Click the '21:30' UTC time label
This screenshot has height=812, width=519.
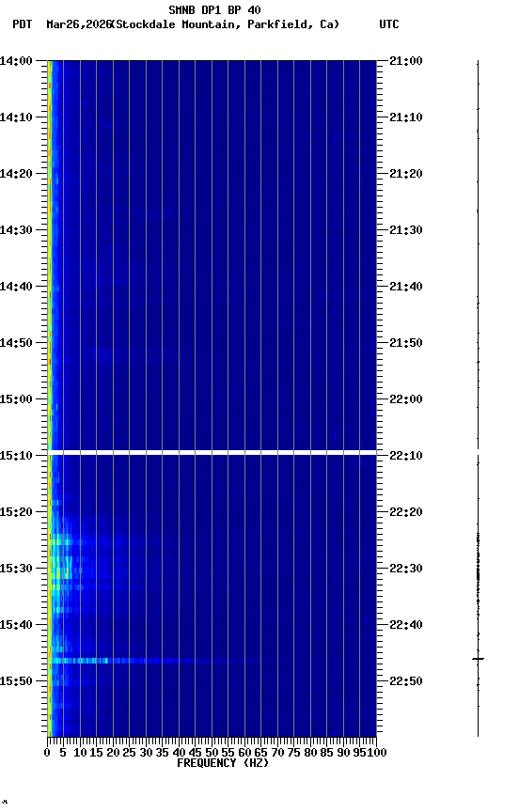coord(406,230)
